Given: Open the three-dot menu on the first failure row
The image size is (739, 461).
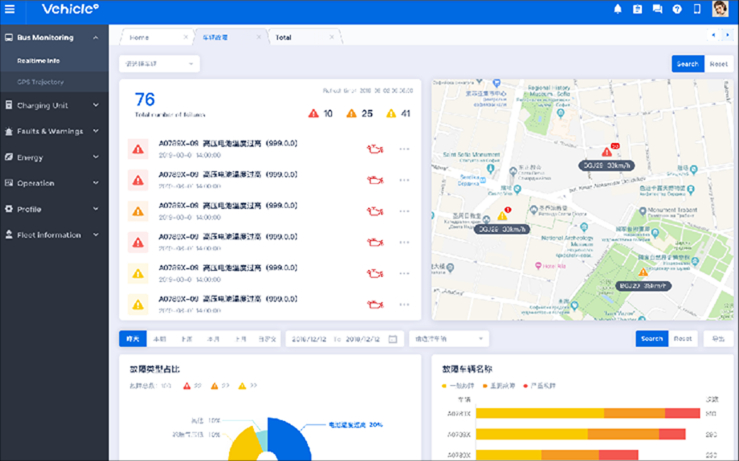Looking at the screenshot, I should 404,149.
